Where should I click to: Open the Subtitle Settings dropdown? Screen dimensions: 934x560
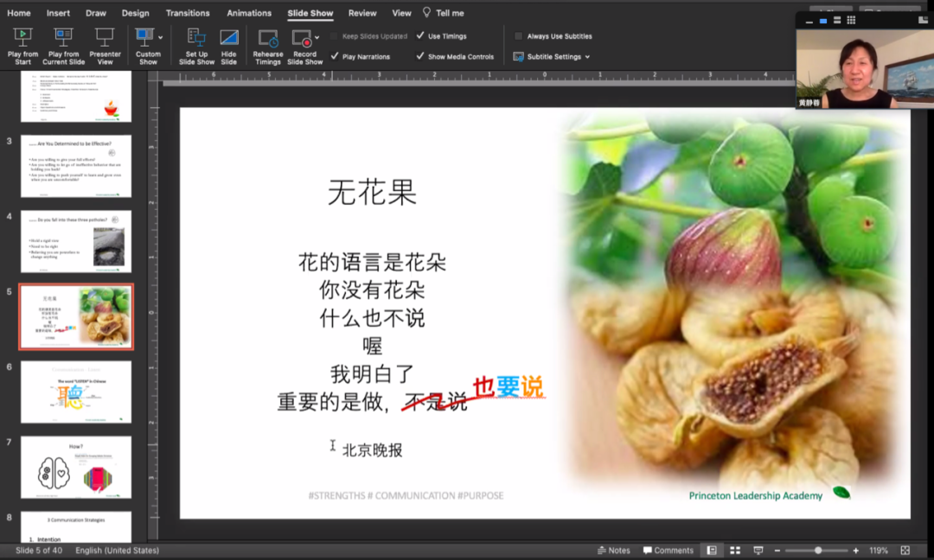click(552, 56)
